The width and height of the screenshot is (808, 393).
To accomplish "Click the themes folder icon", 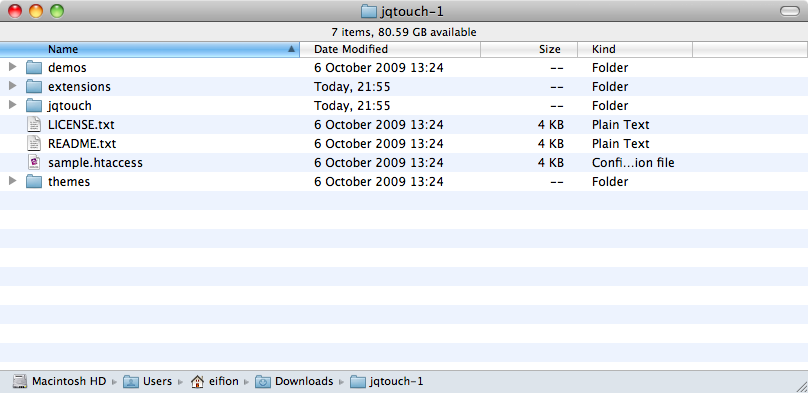I will [33, 182].
